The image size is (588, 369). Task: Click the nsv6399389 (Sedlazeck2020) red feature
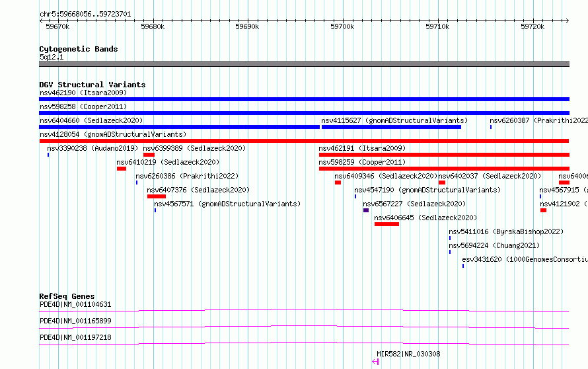tap(149, 155)
